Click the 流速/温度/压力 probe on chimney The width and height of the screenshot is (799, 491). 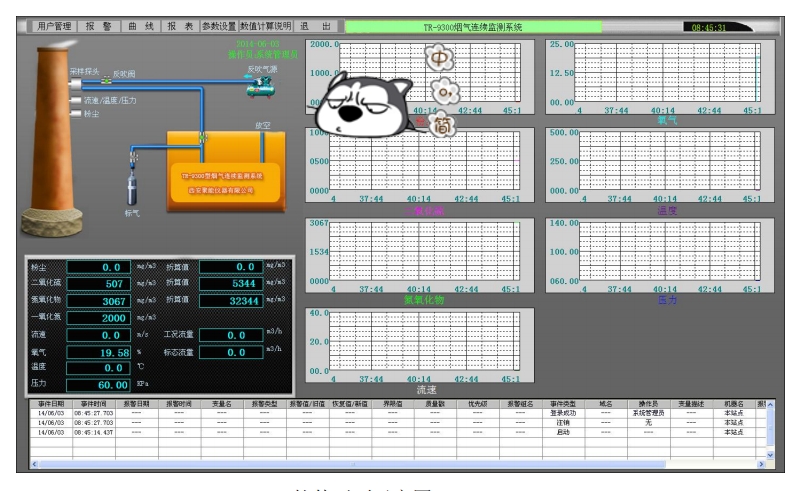tap(75, 100)
